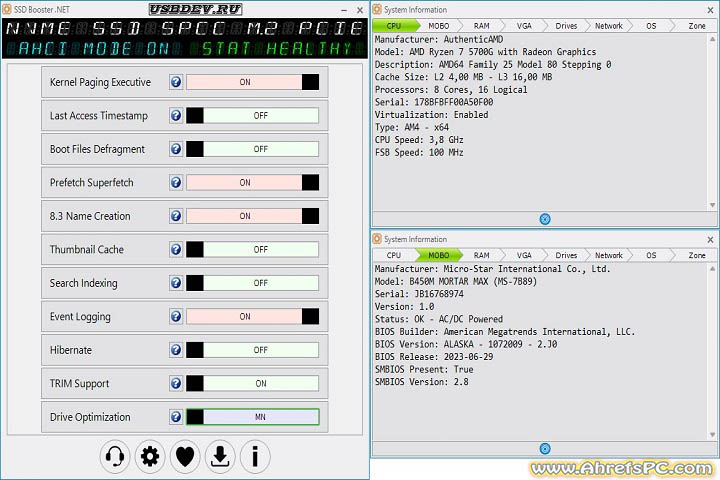This screenshot has width=720, height=480.
Task: Select OS tab in upper System Information
Action: [x=651, y=26]
